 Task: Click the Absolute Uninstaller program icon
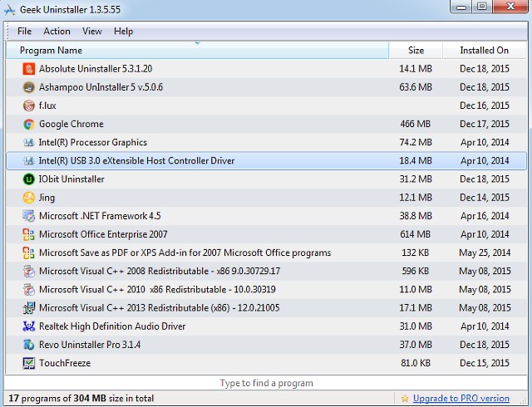[x=29, y=69]
